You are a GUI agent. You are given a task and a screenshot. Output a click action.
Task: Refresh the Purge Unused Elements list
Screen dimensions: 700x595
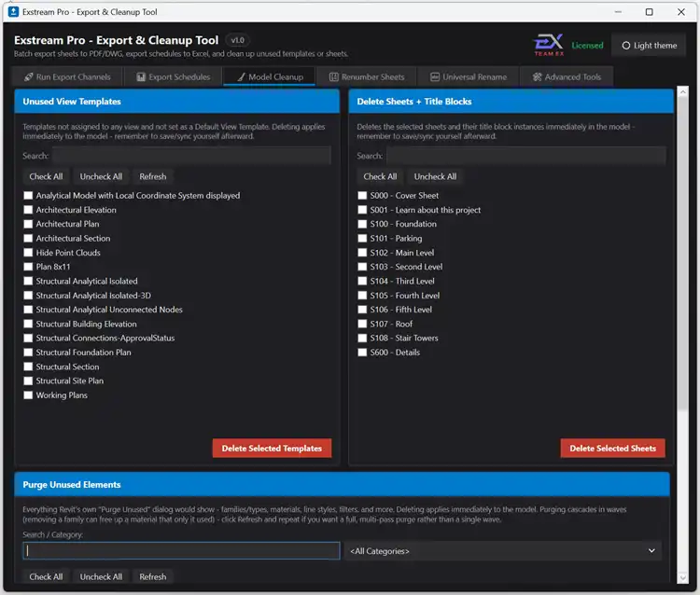pos(153,576)
